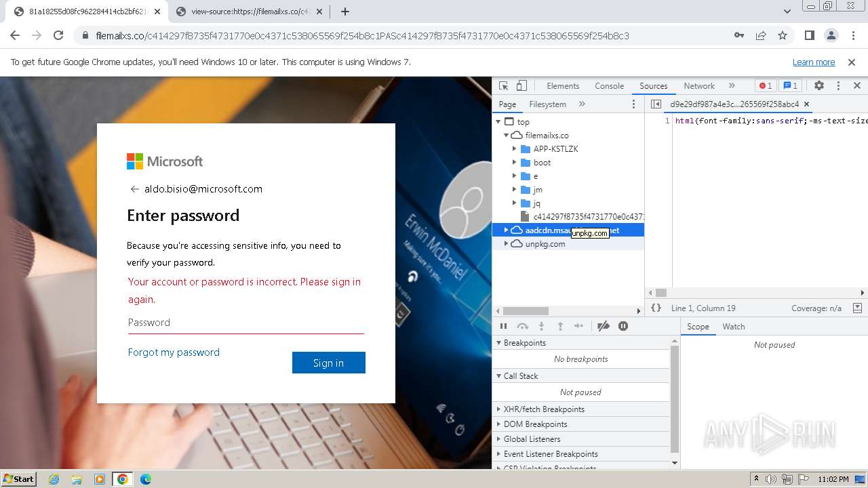Open the Filesystem navigator tab

pyautogui.click(x=547, y=104)
